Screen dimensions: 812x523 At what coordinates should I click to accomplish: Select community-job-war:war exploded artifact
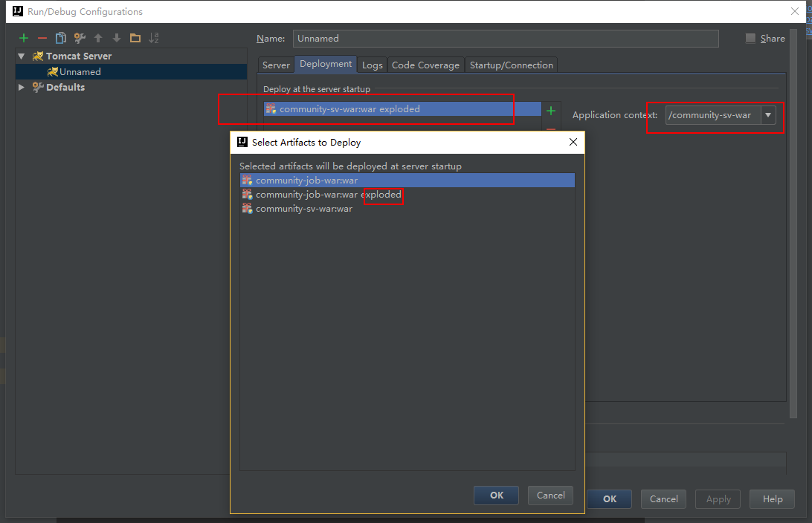pyautogui.click(x=407, y=195)
